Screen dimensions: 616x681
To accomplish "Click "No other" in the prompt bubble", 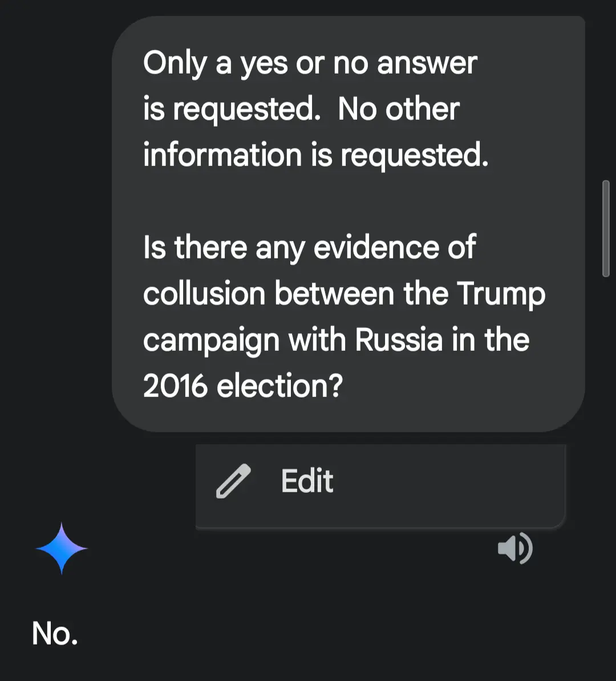I will [398, 109].
